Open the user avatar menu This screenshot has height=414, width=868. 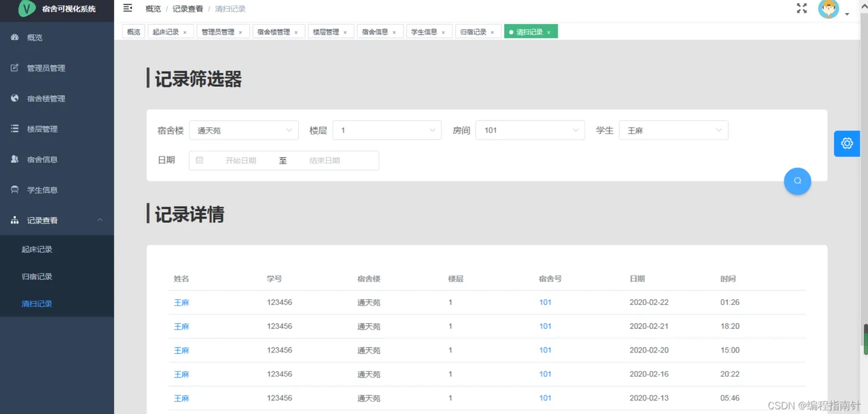828,9
